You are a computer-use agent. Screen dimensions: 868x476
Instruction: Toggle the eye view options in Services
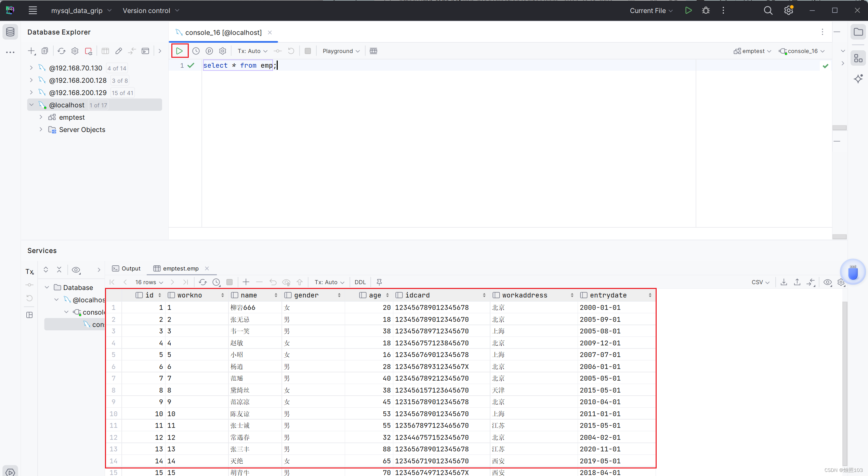click(76, 270)
